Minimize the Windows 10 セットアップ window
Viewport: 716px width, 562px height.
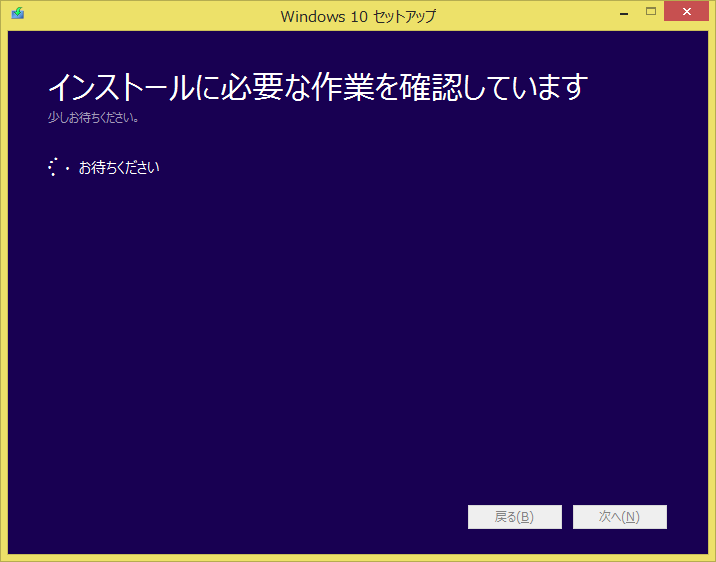point(624,13)
